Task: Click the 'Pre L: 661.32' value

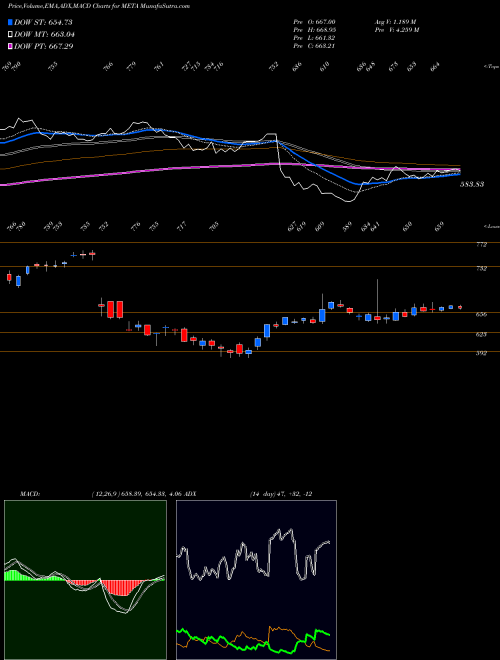Action: (314, 38)
